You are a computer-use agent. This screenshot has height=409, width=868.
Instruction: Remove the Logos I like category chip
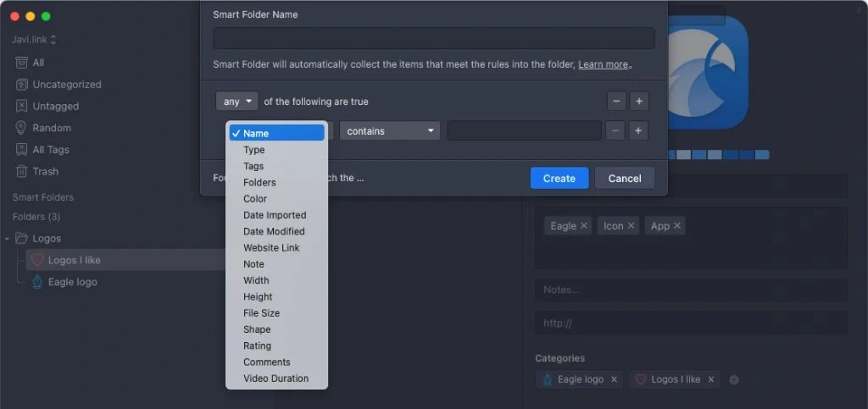pos(710,379)
